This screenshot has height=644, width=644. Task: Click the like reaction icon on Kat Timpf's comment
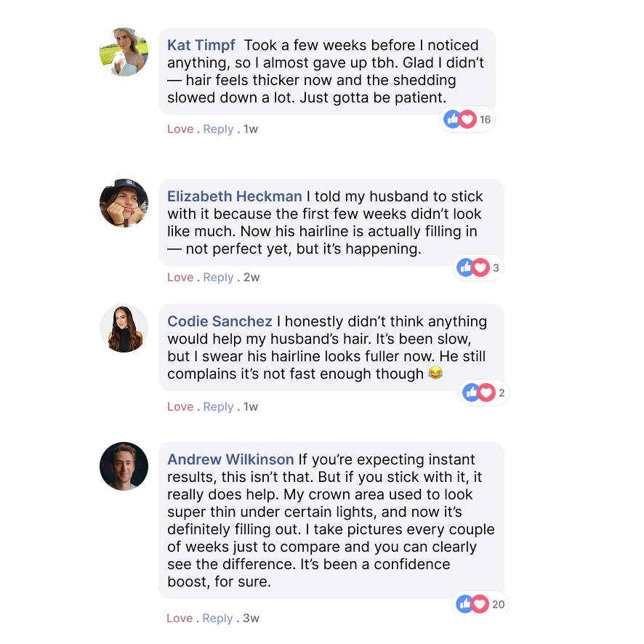pyautogui.click(x=452, y=120)
